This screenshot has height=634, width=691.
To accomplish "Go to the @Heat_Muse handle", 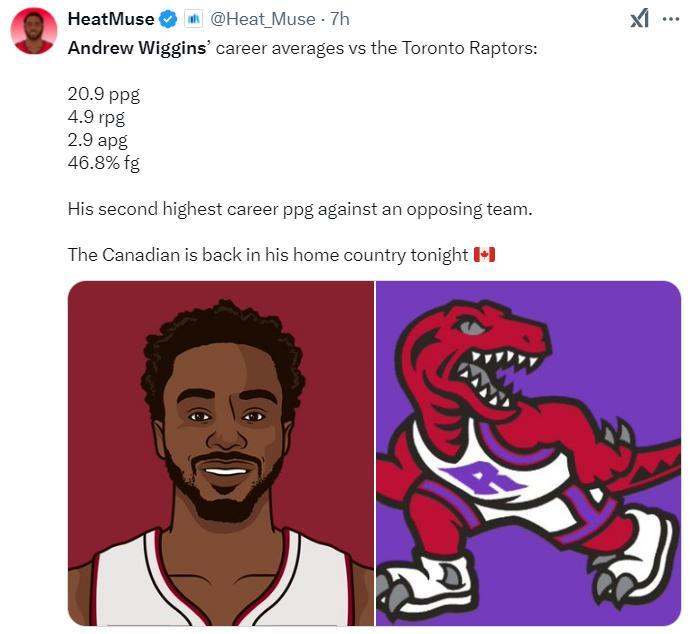I will 262,19.
